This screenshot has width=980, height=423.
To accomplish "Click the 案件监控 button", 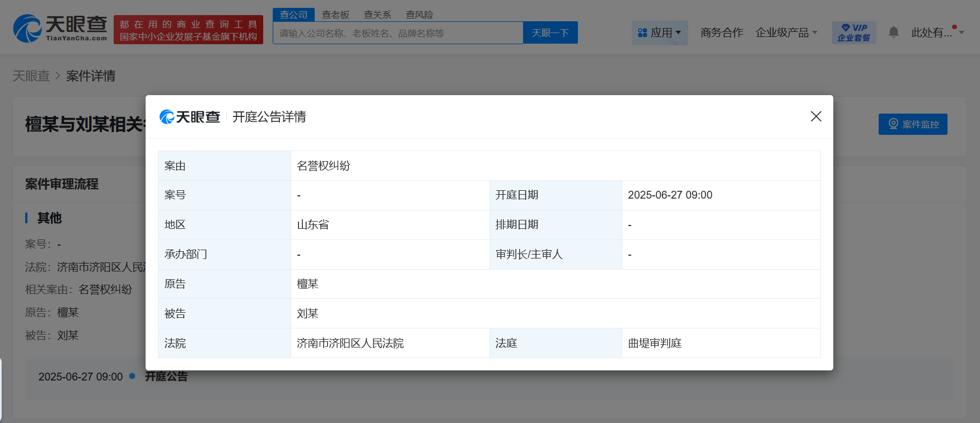I will coord(913,124).
